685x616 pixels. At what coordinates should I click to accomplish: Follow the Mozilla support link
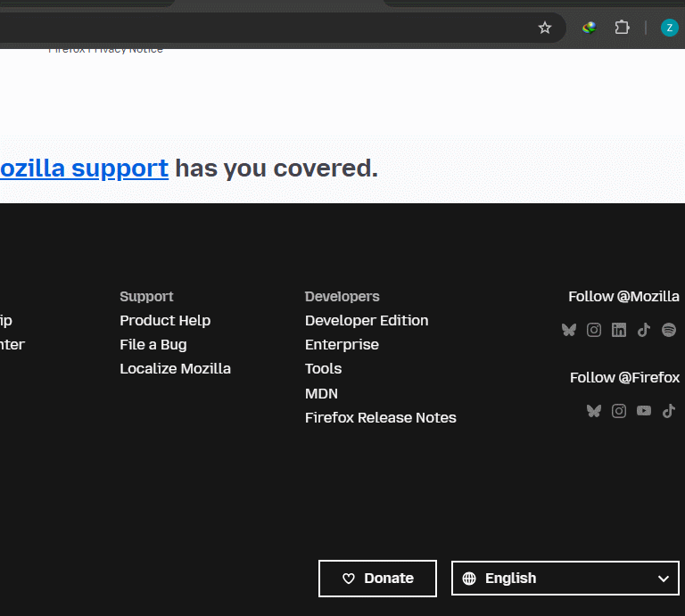[84, 168]
